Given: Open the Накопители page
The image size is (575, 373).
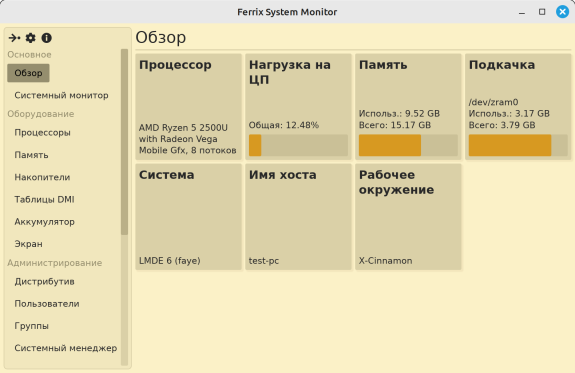Looking at the screenshot, I should coord(42,177).
